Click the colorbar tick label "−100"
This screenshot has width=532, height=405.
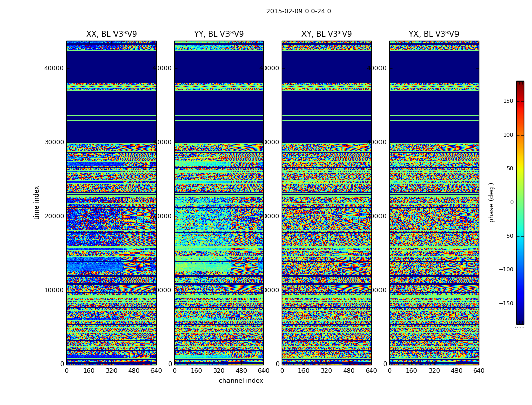pos(506,270)
